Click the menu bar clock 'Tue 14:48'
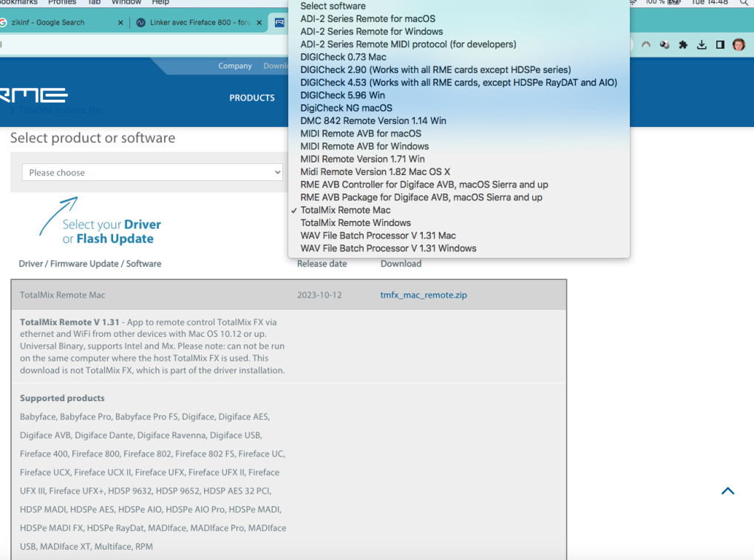 click(710, 2)
